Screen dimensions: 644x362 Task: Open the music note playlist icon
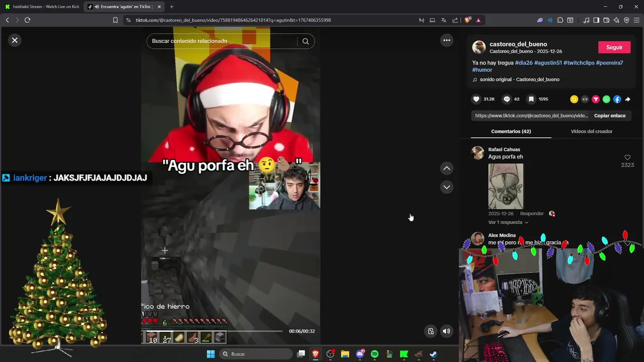(586, 20)
